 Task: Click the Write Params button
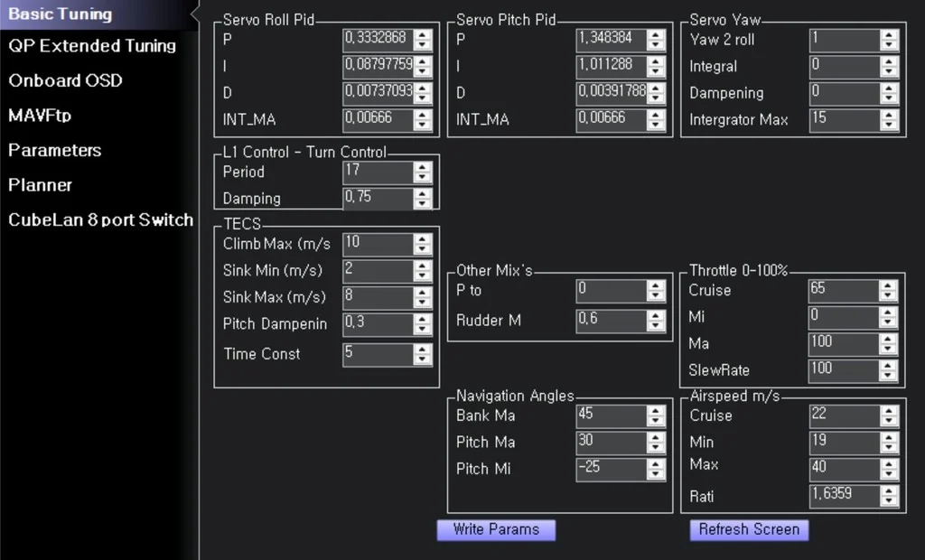496,530
